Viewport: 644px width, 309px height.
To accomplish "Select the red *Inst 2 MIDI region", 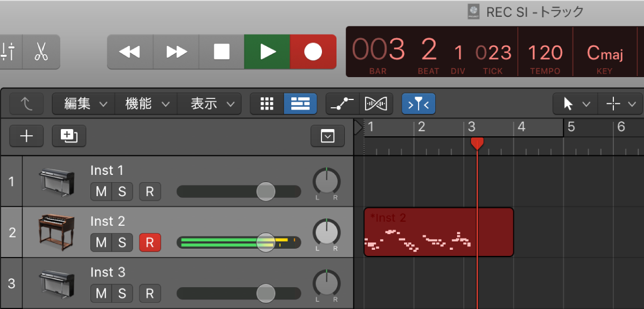I will point(439,232).
